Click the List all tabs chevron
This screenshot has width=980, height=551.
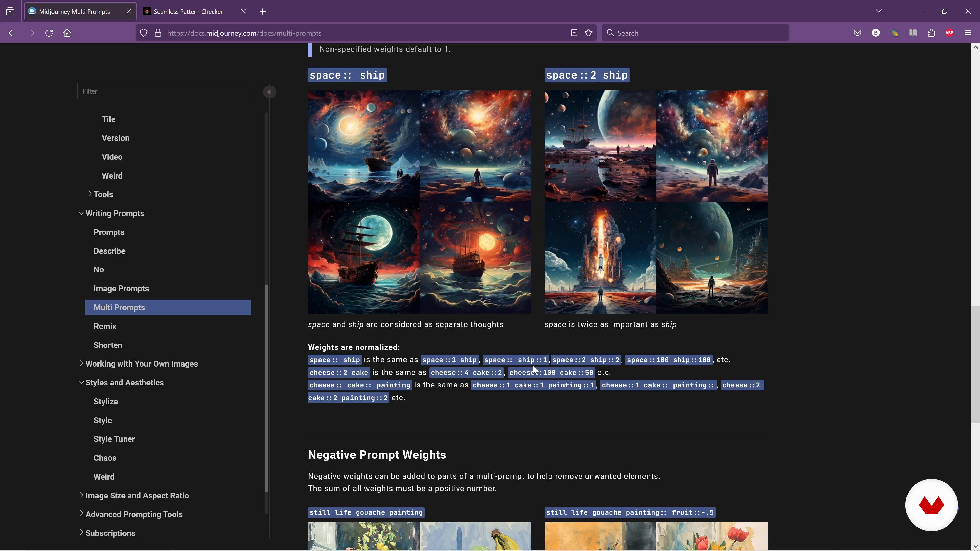pyautogui.click(x=879, y=11)
